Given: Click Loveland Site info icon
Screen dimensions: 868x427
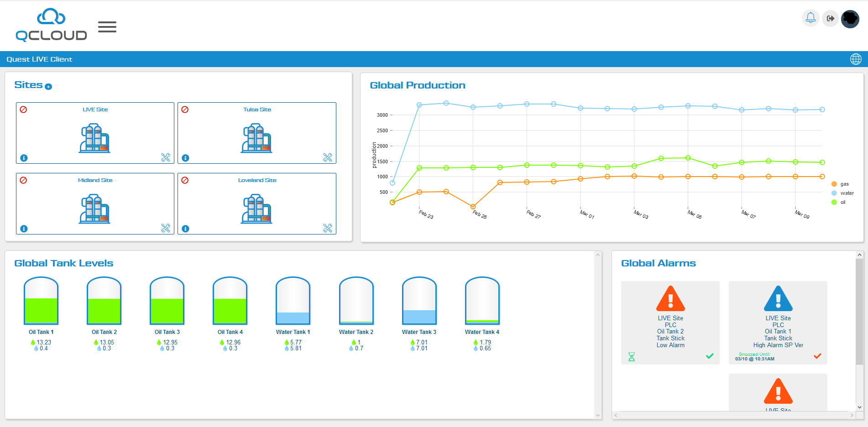Looking at the screenshot, I should pos(185,229).
